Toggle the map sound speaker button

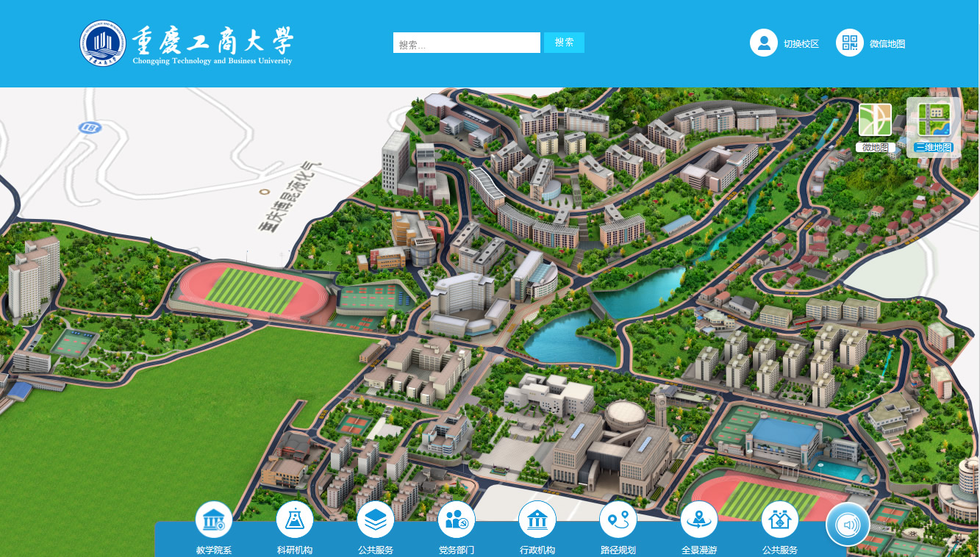click(x=848, y=525)
